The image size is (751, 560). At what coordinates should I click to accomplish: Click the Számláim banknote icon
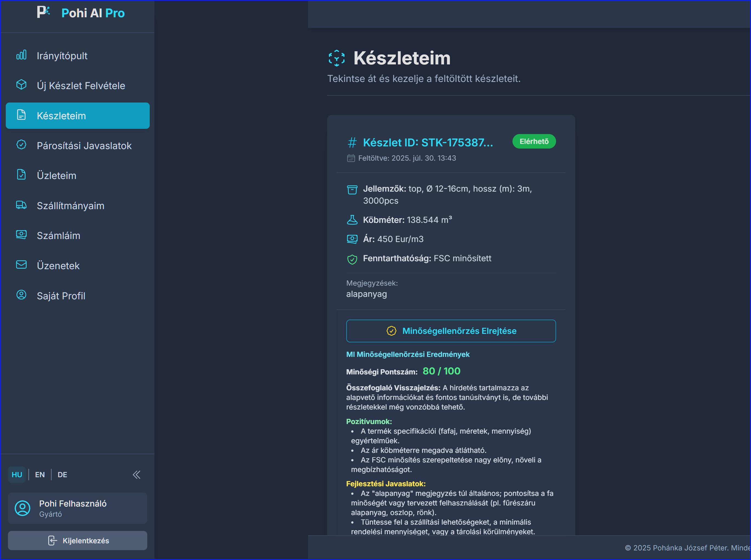[x=21, y=235]
